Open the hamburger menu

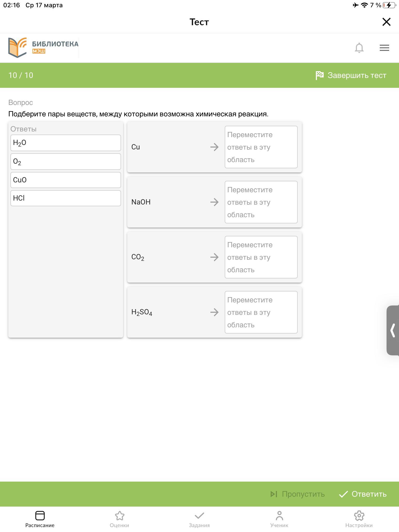(x=384, y=48)
